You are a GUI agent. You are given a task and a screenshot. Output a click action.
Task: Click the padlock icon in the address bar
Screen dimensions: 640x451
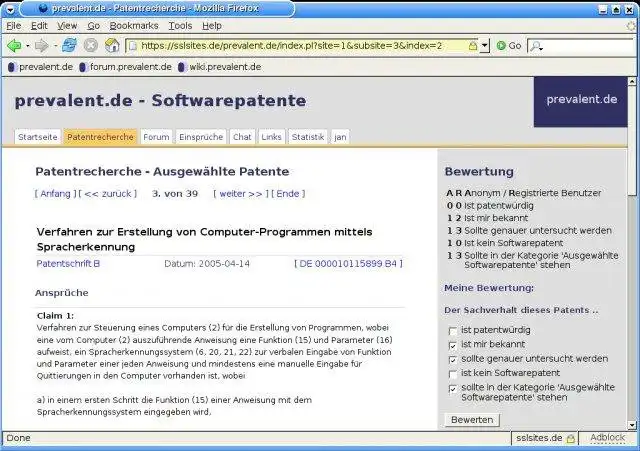pyautogui.click(x=473, y=45)
